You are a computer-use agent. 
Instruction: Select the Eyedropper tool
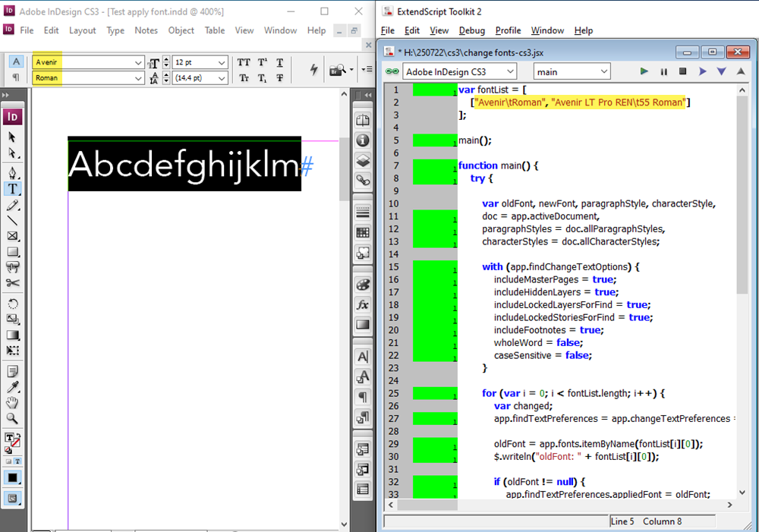12,387
